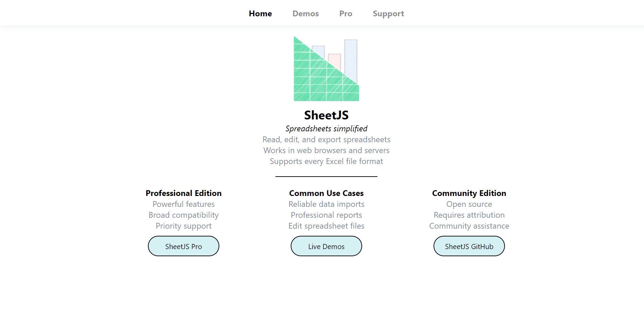Screen dimensions: 644x311
Task: Click 'Broad compatibility' text
Action: coord(184,215)
